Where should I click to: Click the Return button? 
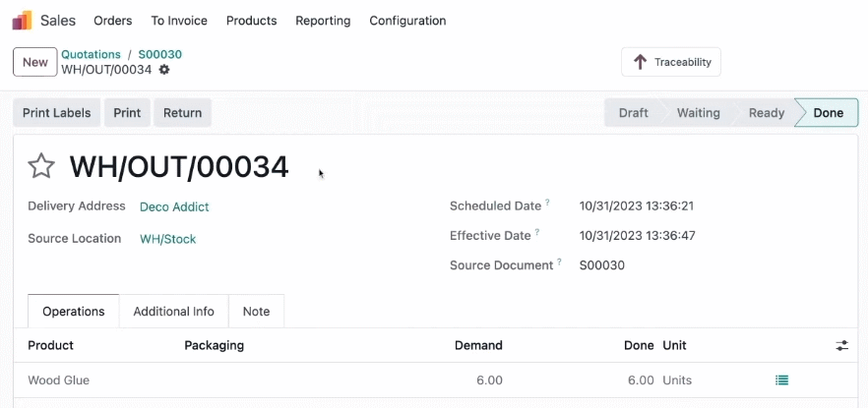183,113
